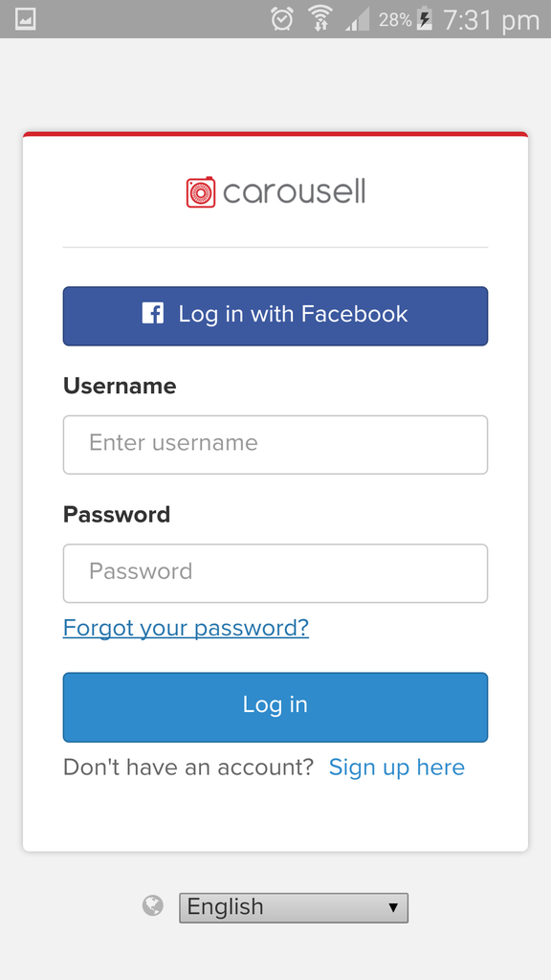Tap the language dropdown arrow
The width and height of the screenshot is (551, 980).
[393, 907]
